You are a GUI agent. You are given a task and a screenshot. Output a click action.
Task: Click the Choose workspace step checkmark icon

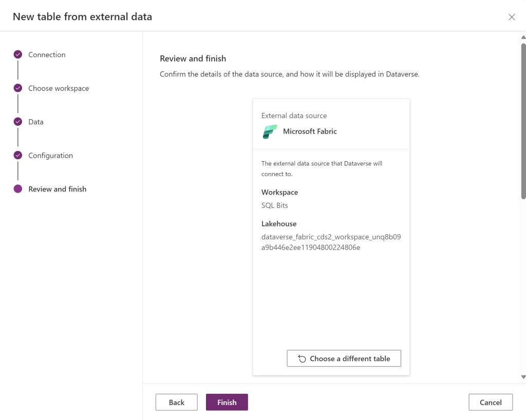[18, 88]
